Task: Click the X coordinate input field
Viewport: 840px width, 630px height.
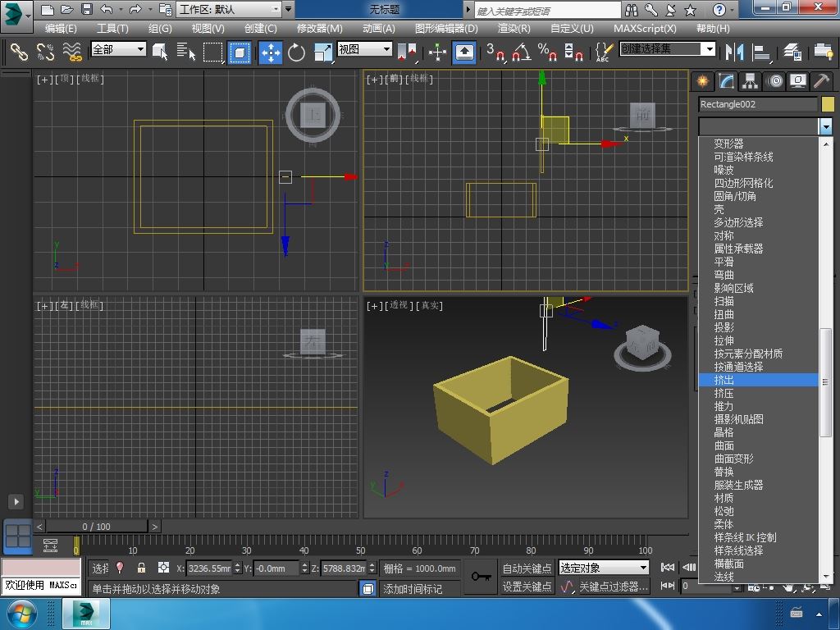Action: pos(209,568)
